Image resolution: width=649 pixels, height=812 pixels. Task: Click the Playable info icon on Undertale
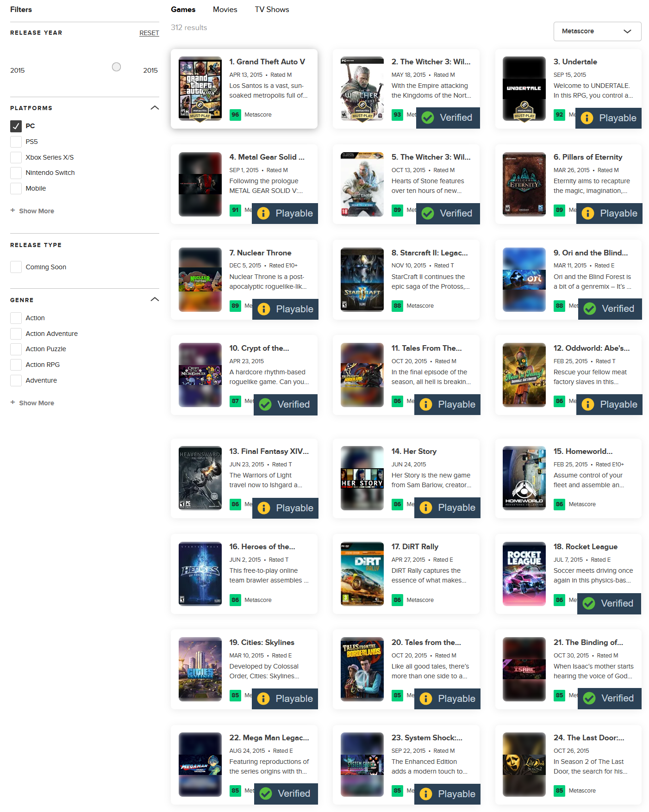pyautogui.click(x=587, y=118)
